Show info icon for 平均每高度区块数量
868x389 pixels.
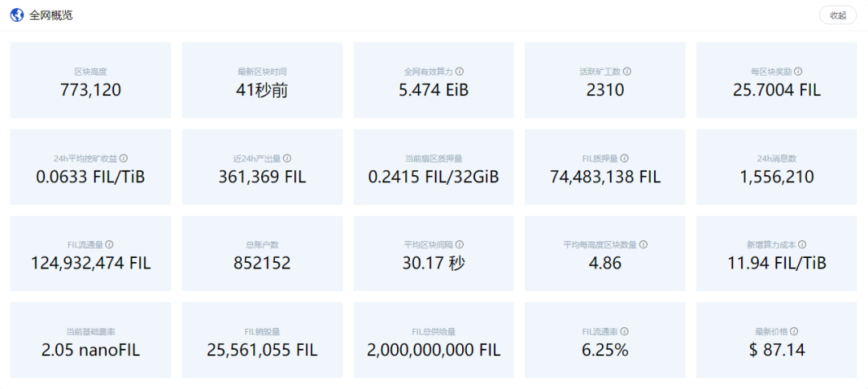click(x=643, y=244)
